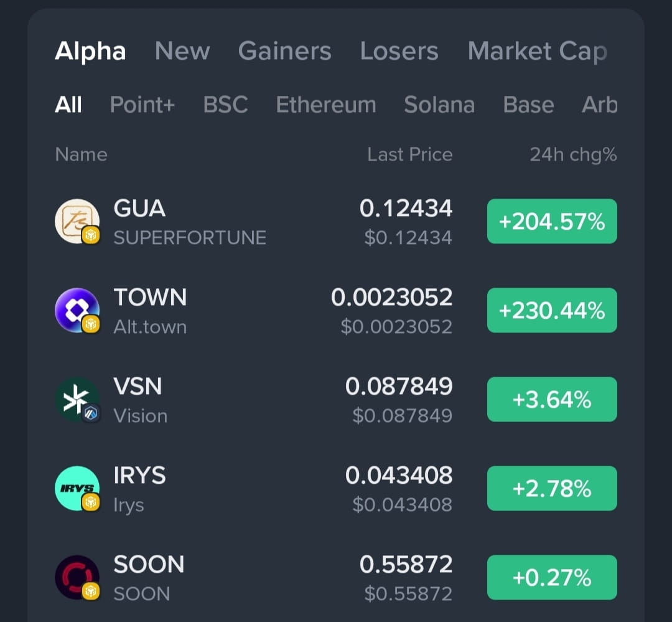This screenshot has height=622, width=672.
Task: Open the SOON price 0.55872 row
Action: pos(406,565)
